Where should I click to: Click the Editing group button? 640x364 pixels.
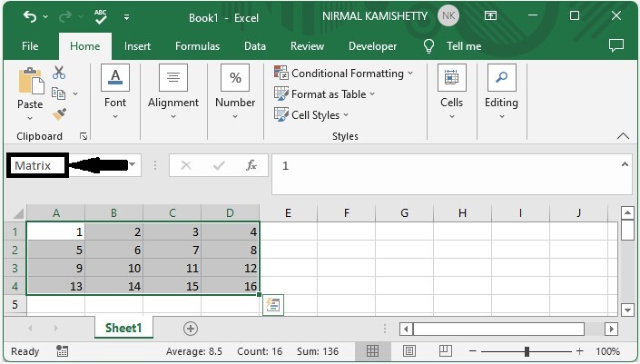point(501,91)
